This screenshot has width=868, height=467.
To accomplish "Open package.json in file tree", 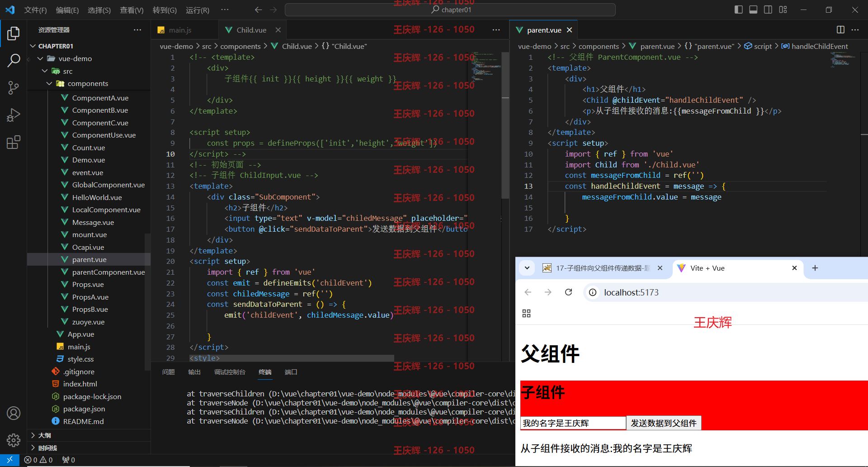I will (x=84, y=409).
